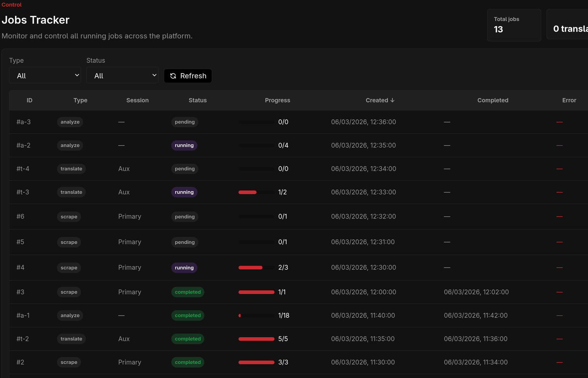Click created time 06/03/2026, 12:36:00
The width and height of the screenshot is (588, 378).
[363, 122]
